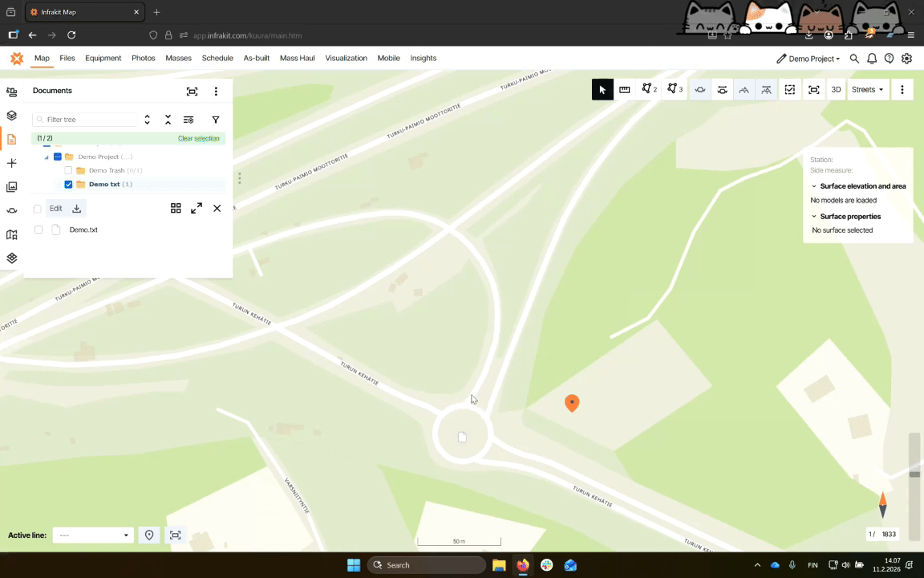Collapse all tree nodes

(x=168, y=120)
